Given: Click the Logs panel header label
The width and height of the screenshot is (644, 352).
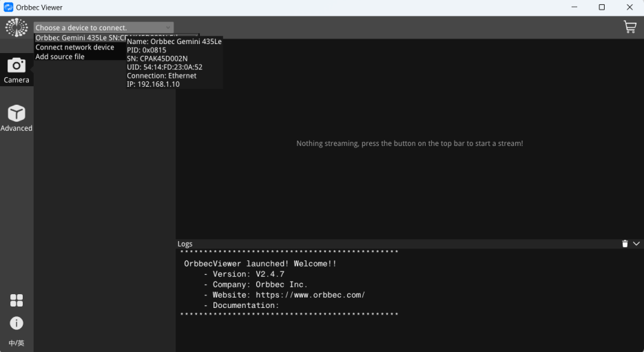Looking at the screenshot, I should (x=185, y=244).
